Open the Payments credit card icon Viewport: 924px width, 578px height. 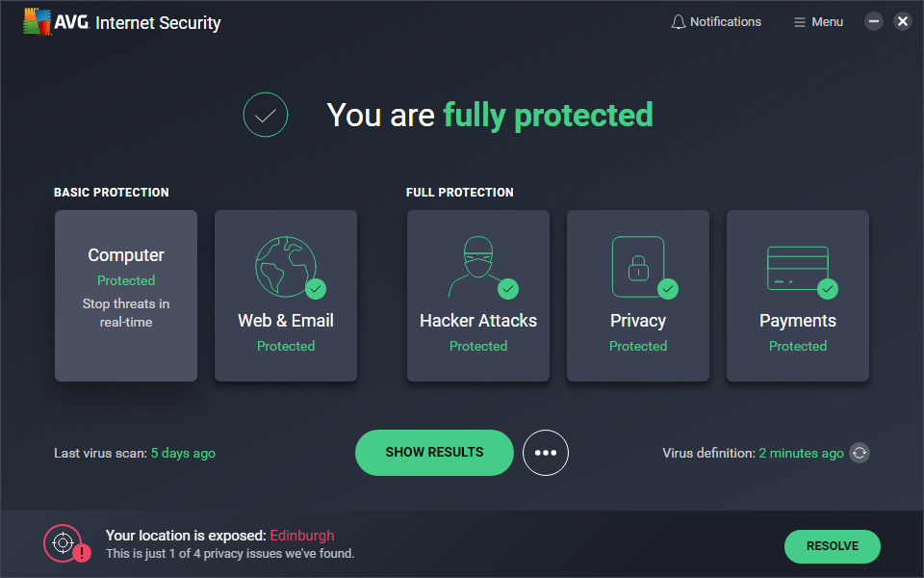click(x=798, y=269)
